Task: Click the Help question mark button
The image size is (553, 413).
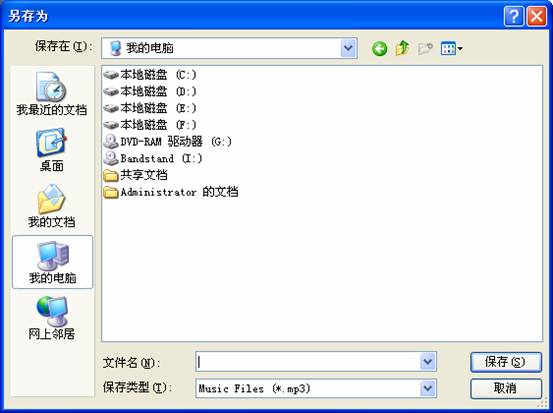Action: 514,16
